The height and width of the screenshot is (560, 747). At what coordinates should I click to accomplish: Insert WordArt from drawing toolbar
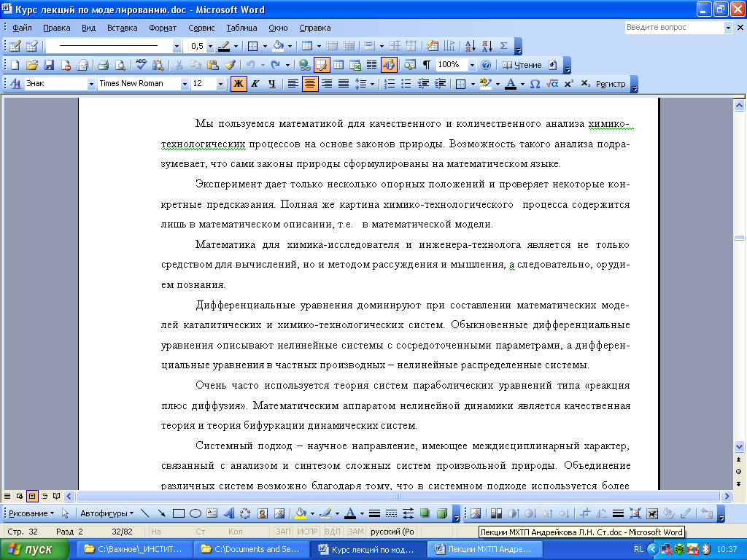[228, 513]
